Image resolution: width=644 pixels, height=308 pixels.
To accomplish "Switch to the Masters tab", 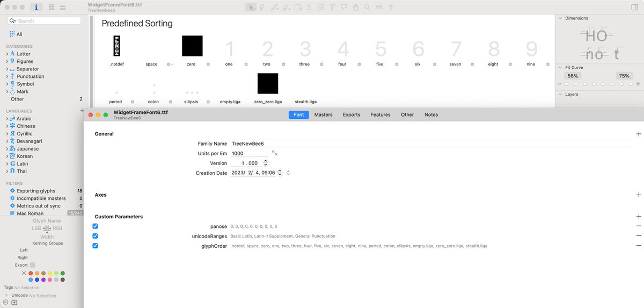I will click(x=323, y=114).
